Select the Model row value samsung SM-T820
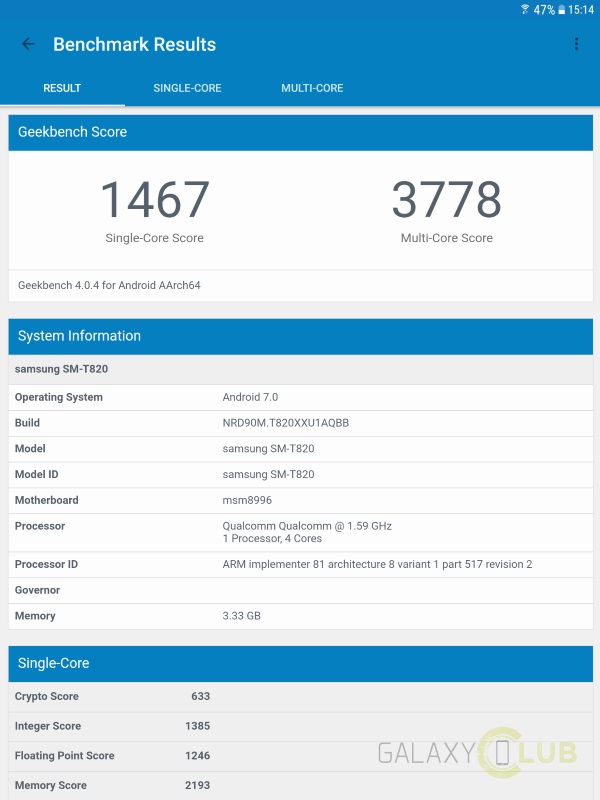 tap(268, 449)
